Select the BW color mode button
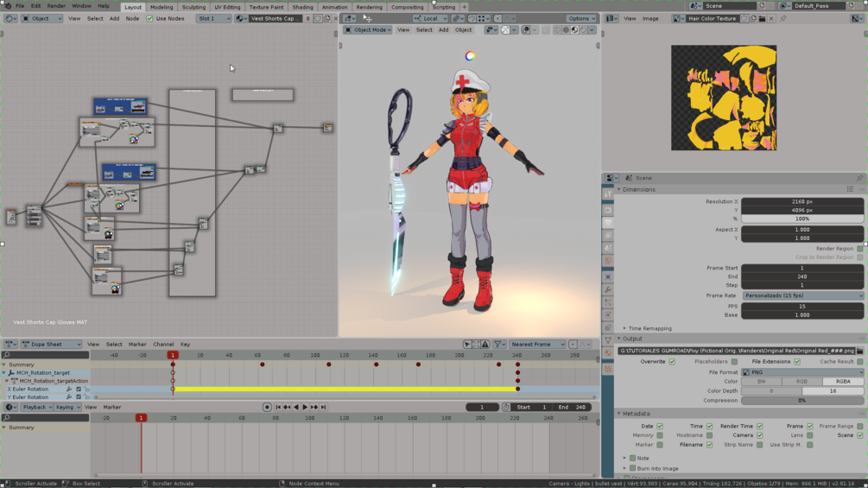The height and width of the screenshot is (488, 868). 761,381
